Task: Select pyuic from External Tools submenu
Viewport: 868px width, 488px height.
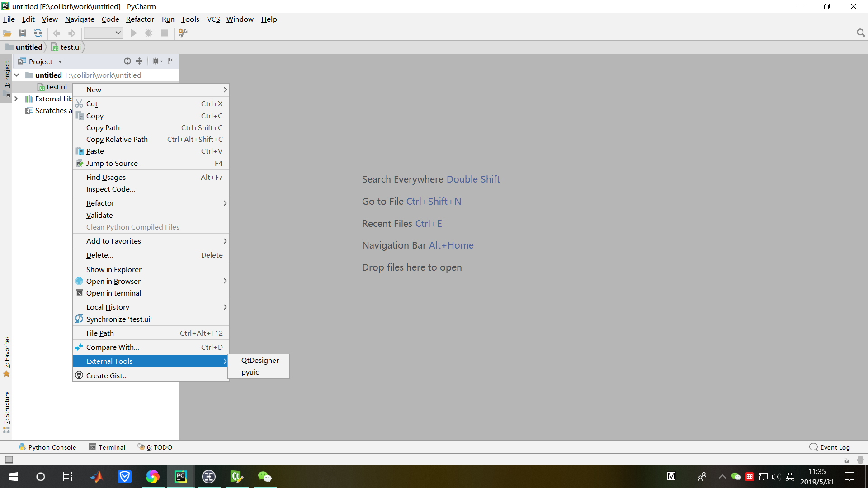Action: pyautogui.click(x=250, y=372)
